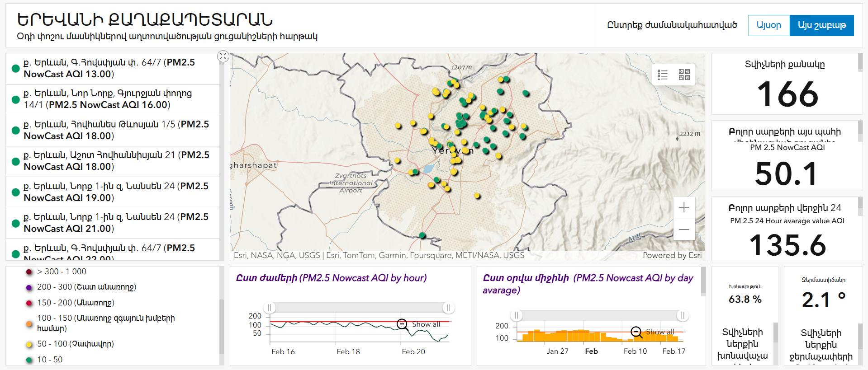Zoom in on the map
Image resolution: width=868 pixels, height=370 pixels.
(x=684, y=207)
